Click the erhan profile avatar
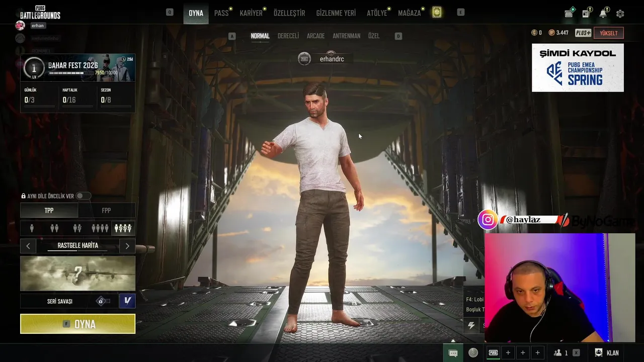This screenshot has width=644, height=362. (20, 26)
